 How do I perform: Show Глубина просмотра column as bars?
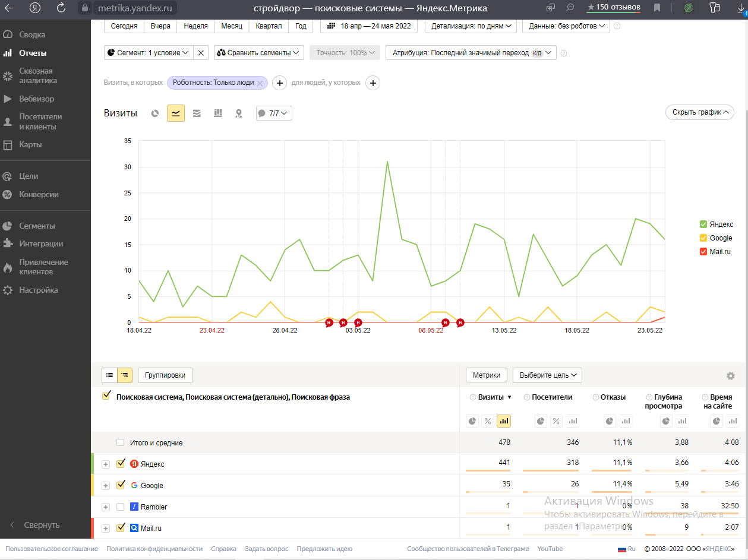682,421
